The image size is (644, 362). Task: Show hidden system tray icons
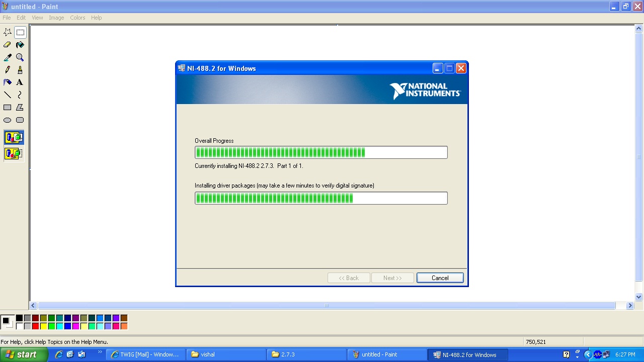pyautogui.click(x=588, y=354)
